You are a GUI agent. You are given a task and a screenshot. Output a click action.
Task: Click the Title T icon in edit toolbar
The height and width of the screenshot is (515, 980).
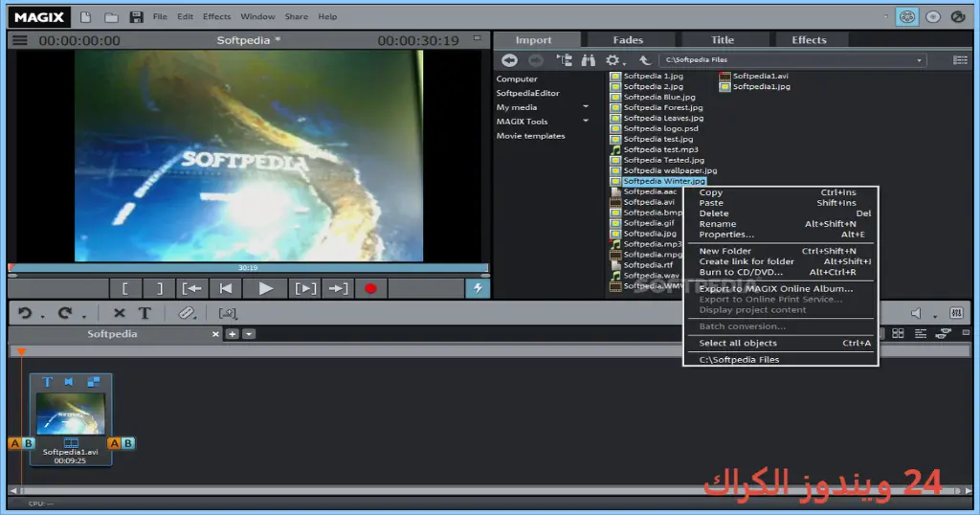[145, 313]
